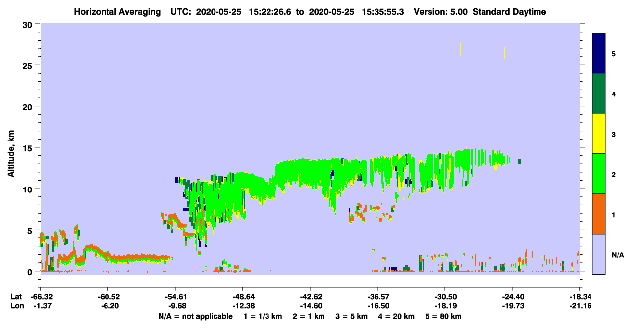
Task: Click the '3 = 5 km' legend entry
Action: point(352,316)
